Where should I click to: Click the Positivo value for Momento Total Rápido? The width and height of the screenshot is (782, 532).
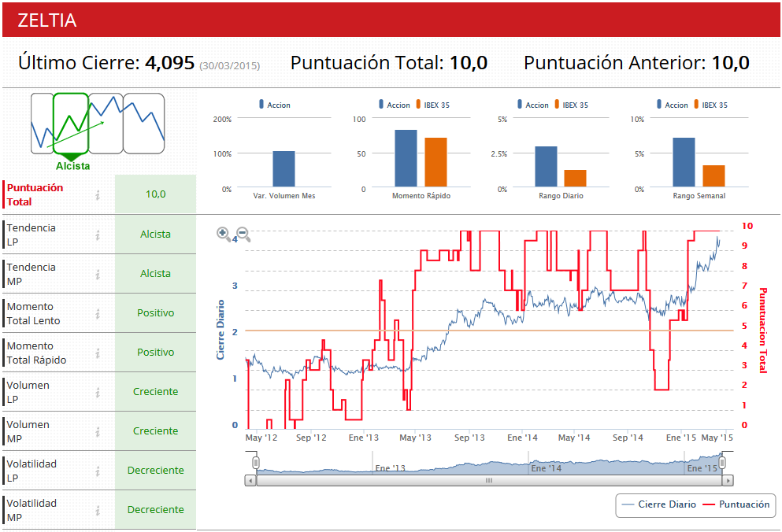[156, 352]
